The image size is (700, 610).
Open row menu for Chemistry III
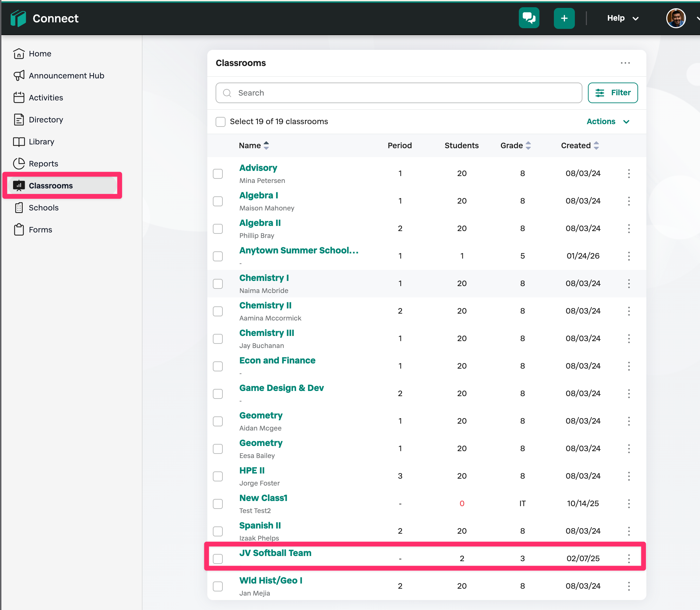[629, 338]
